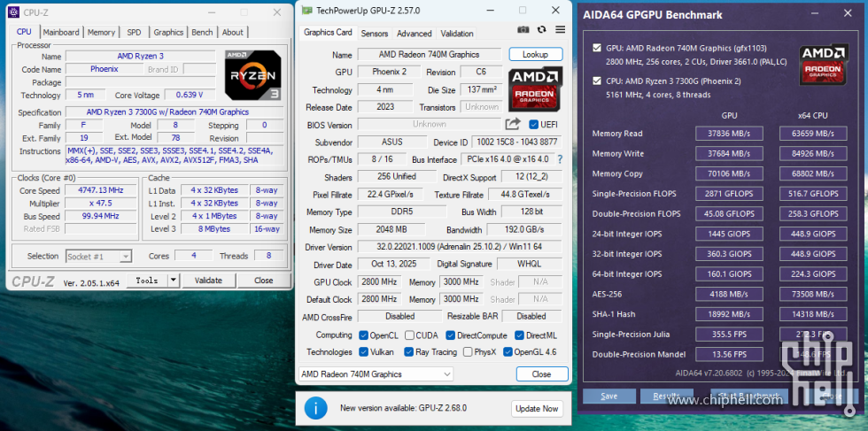Open the Validation tab in GPU-Z

coord(457,34)
